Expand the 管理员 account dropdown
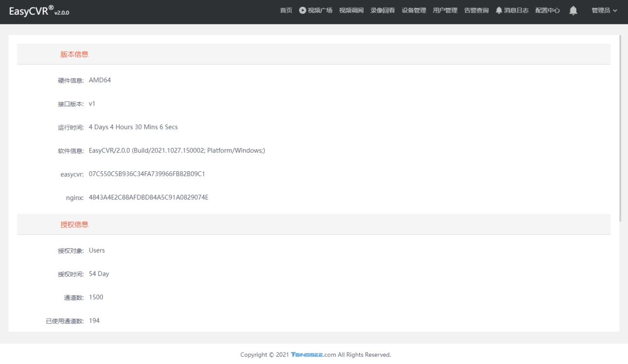This screenshot has height=364, width=628. tap(604, 10)
